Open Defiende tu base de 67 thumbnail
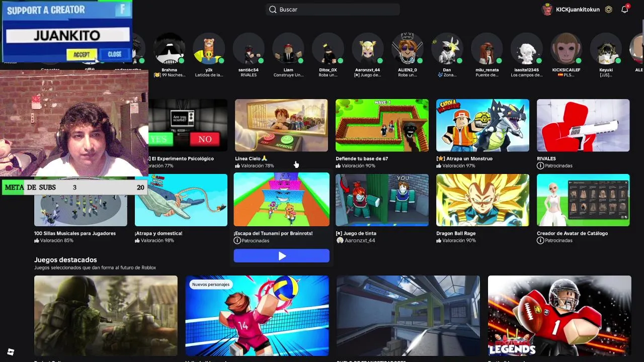 point(382,125)
